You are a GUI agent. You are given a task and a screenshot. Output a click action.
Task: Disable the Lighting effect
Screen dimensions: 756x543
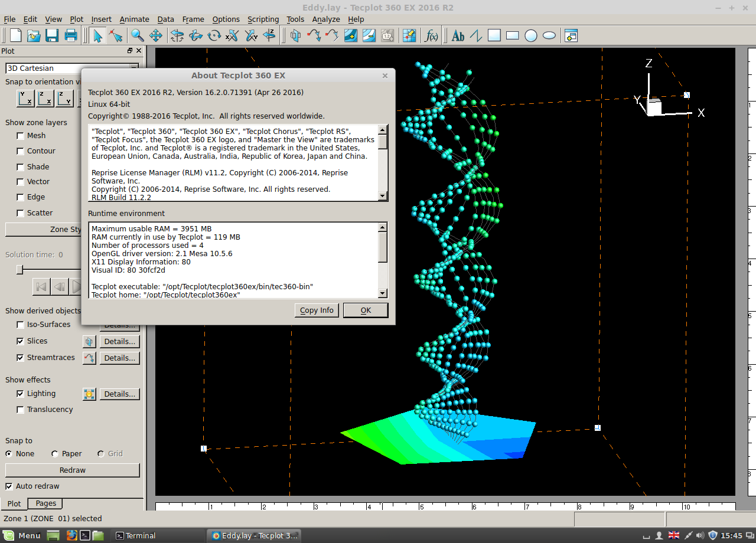(x=21, y=394)
